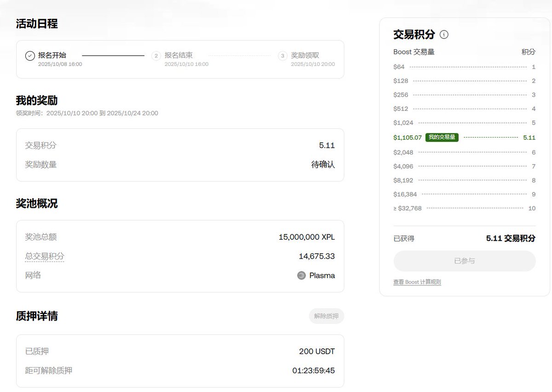Click the $512 tier row

pos(465,109)
